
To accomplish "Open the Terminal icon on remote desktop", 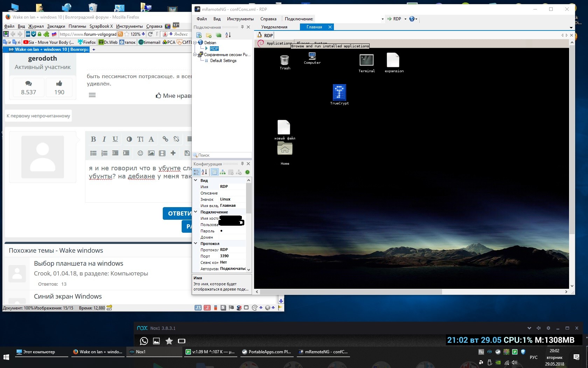I will 366,61.
